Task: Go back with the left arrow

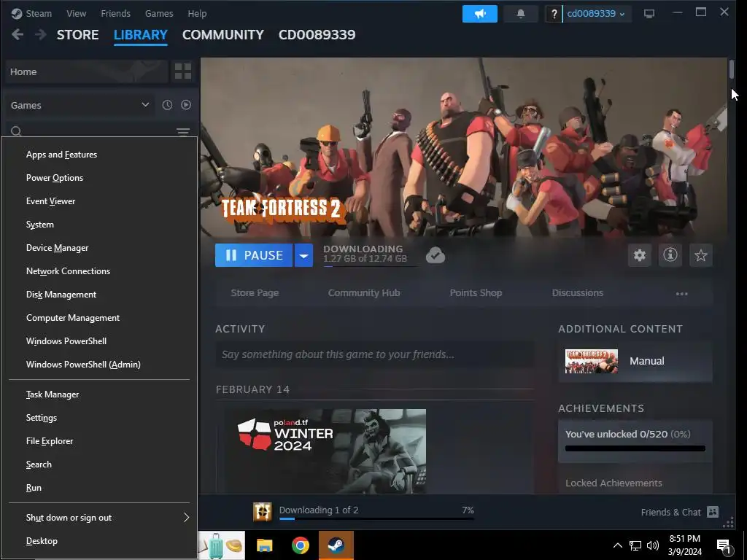Action: [18, 35]
